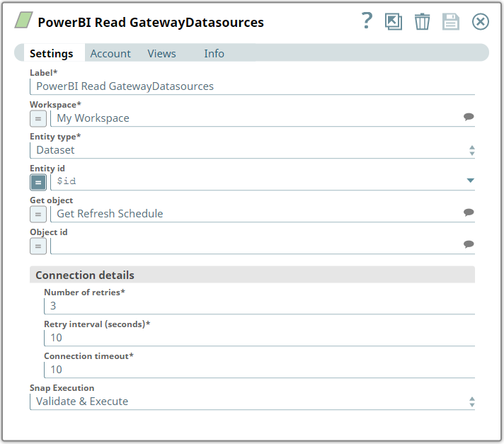Open the help question mark icon
The image size is (504, 444).
[x=367, y=21]
